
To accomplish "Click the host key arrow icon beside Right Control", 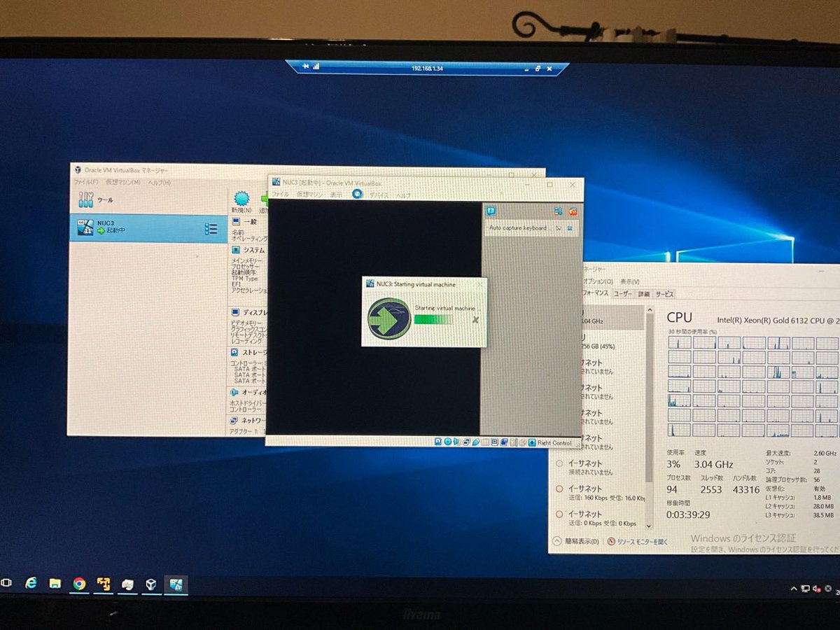I will coord(532,442).
